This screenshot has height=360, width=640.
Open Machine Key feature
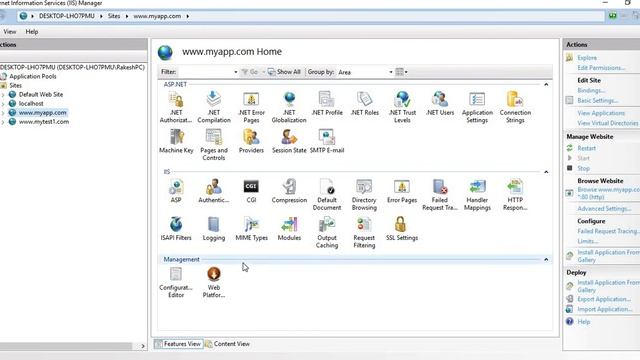[176, 141]
